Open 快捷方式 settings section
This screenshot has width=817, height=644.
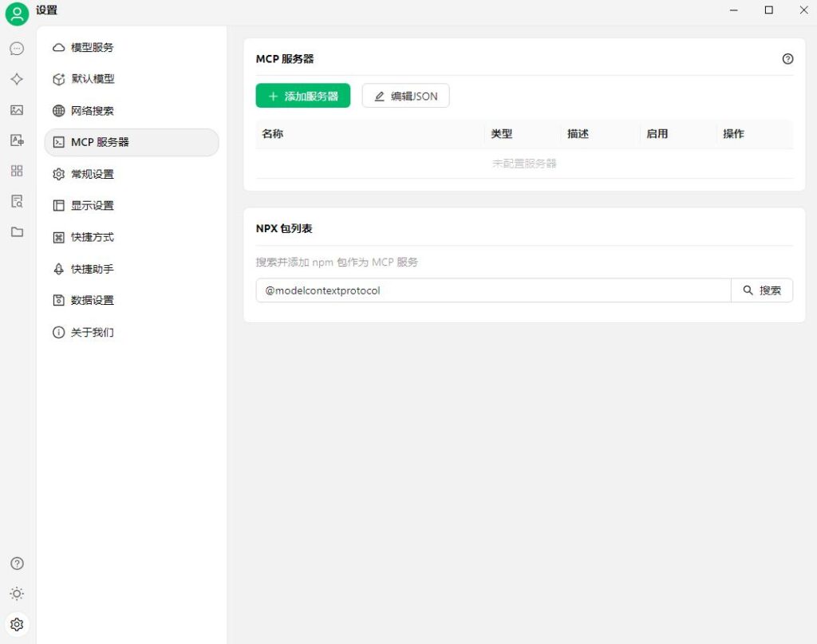click(x=132, y=237)
